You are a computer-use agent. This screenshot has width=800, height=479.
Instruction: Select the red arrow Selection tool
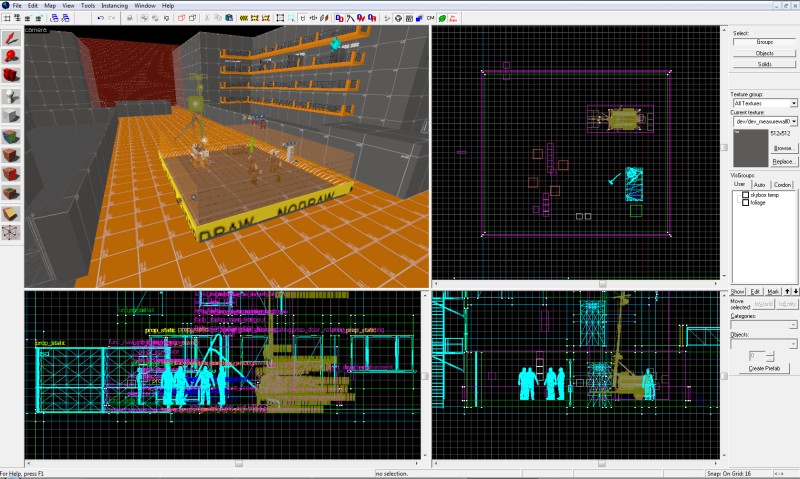click(11, 39)
